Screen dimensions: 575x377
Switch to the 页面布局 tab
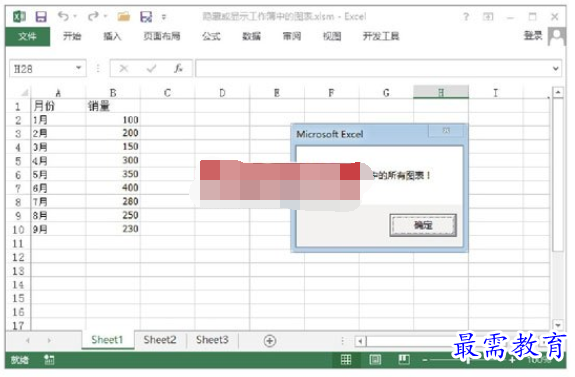[x=162, y=36]
